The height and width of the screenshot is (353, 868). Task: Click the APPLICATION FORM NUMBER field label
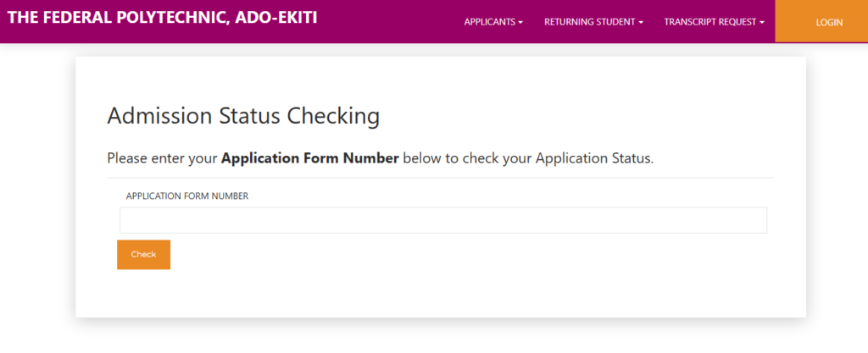pos(186,196)
